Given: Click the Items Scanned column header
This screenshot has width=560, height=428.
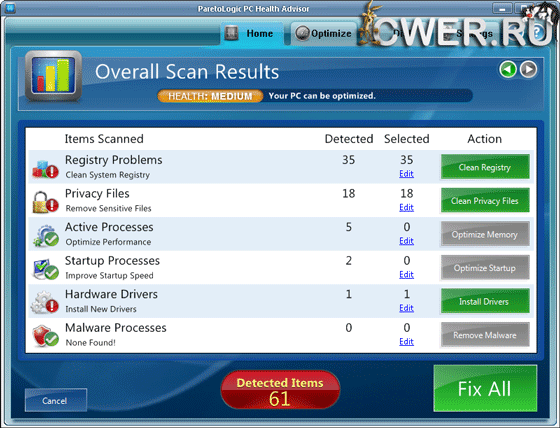Looking at the screenshot, I should 104,139.
